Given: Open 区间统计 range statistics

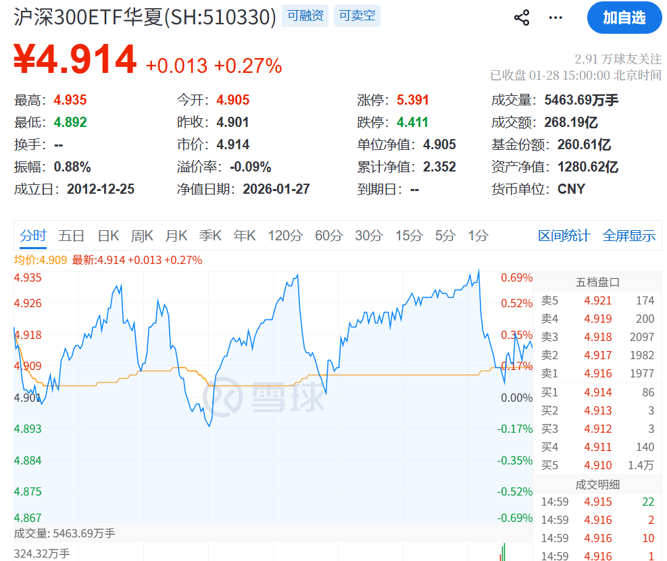Looking at the screenshot, I should tap(564, 236).
